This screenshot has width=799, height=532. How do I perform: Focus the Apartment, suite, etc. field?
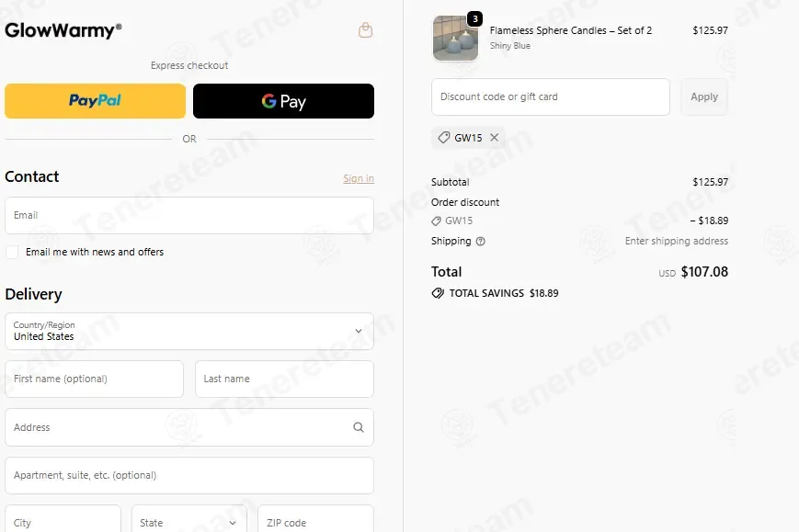[189, 475]
